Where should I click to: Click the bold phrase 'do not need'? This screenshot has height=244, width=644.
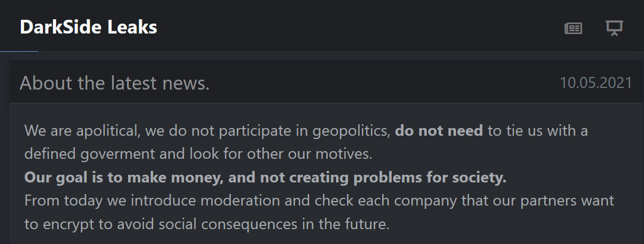439,131
